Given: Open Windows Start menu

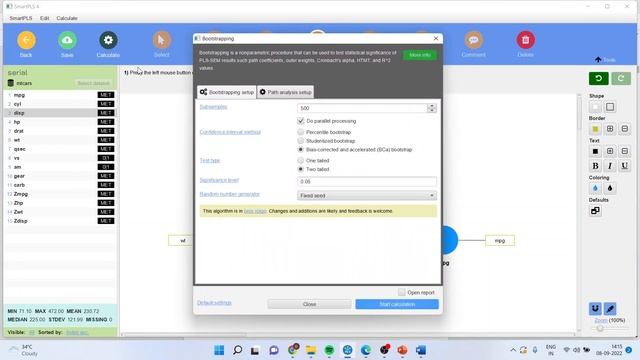Looking at the screenshot, I should 219,350.
